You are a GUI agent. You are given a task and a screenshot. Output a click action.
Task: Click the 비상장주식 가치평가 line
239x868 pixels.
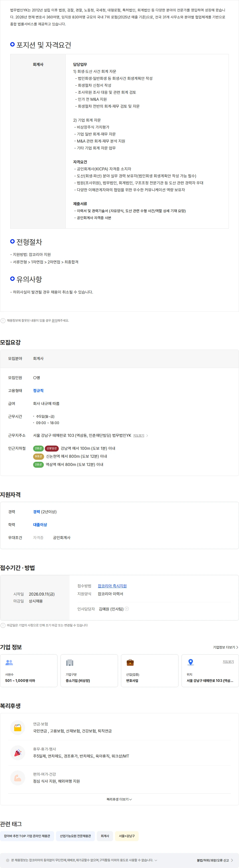[92, 127]
